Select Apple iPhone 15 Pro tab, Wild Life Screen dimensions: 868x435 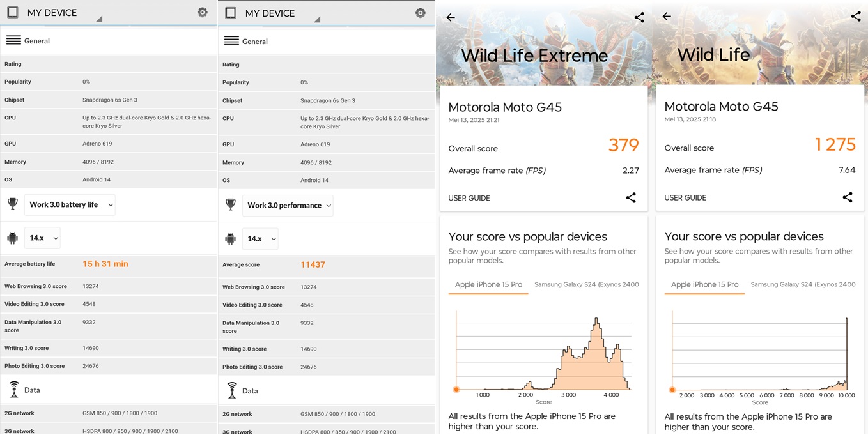(704, 284)
